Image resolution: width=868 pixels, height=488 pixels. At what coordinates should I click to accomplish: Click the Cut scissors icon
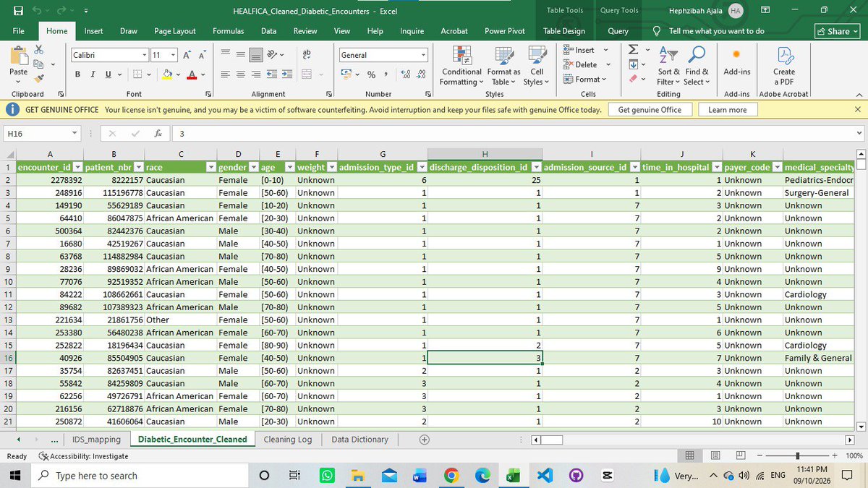point(38,50)
